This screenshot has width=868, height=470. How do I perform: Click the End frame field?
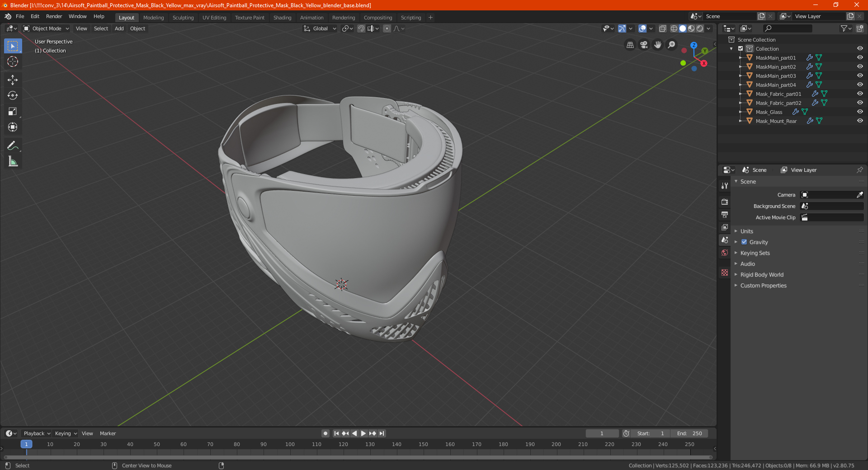(689, 433)
